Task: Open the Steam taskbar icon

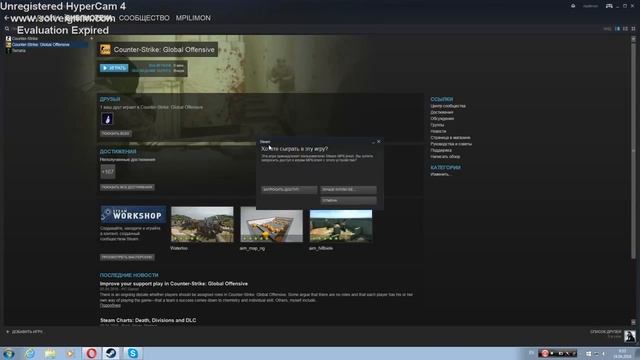Action: 111,353
